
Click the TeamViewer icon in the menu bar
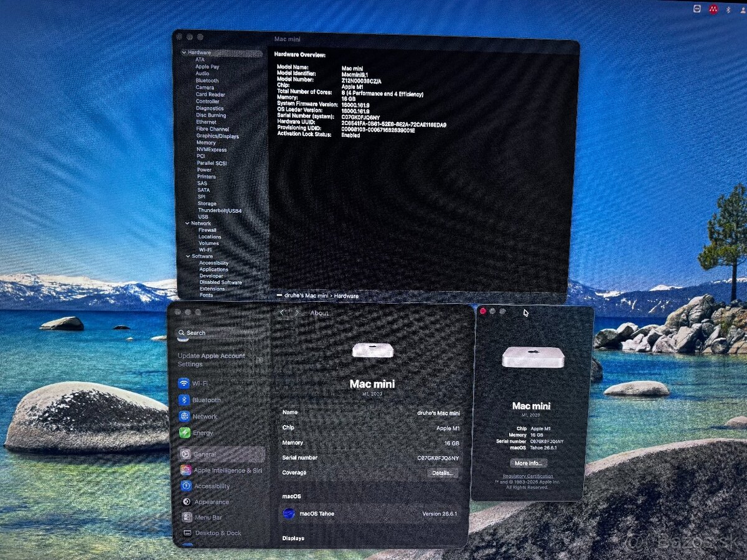[x=698, y=9]
